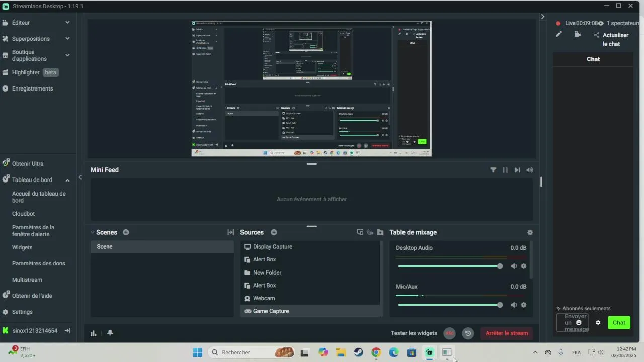Open the performance stats bar chart icon
644x362 pixels.
click(93, 333)
